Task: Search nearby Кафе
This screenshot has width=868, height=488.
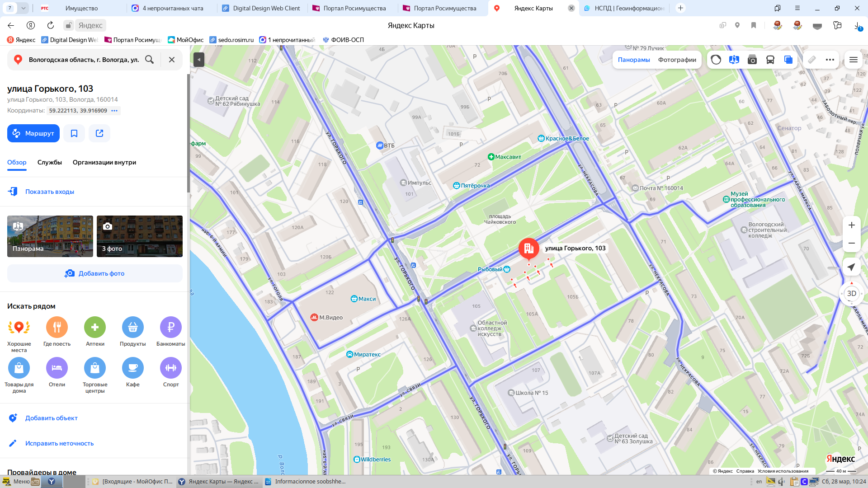Action: coord(133,372)
